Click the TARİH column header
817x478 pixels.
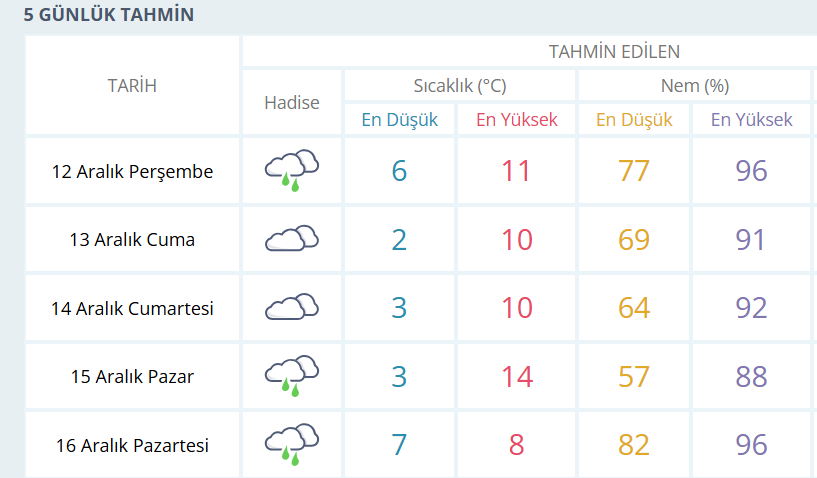(x=132, y=85)
